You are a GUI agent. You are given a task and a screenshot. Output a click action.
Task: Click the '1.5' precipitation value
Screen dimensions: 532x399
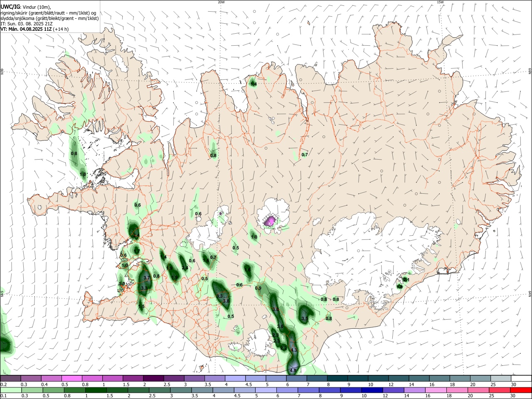pyautogui.click(x=141, y=306)
